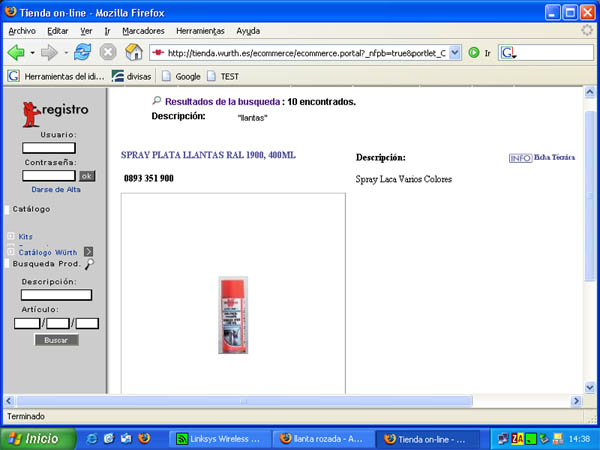Click the second Artículo number field
This screenshot has height=450, width=600.
pyautogui.click(x=58, y=323)
